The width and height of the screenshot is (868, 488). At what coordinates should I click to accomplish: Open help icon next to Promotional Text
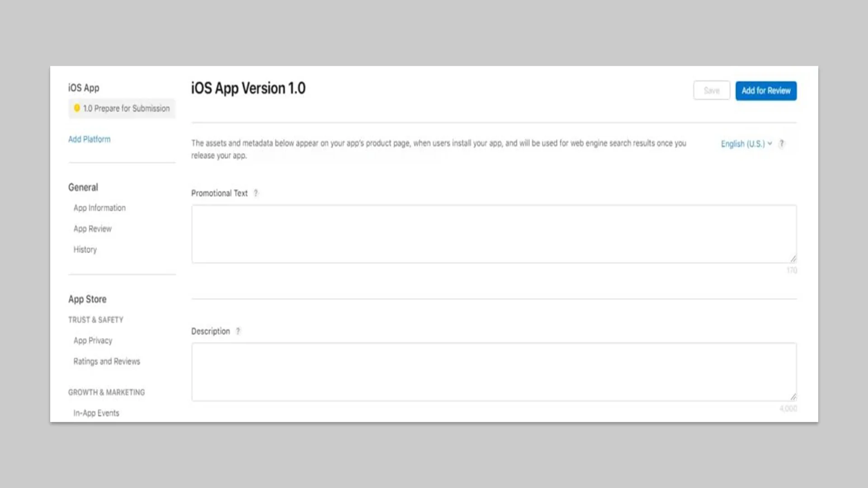256,193
